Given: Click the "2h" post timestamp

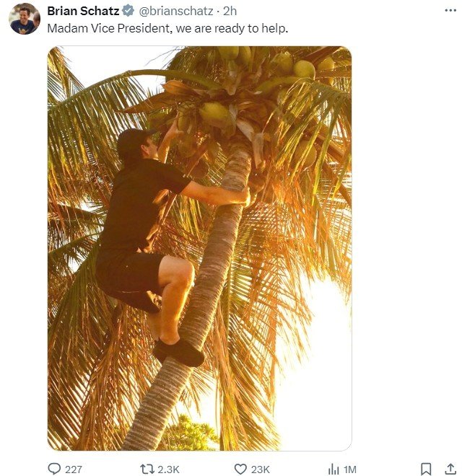Looking at the screenshot, I should tap(230, 11).
